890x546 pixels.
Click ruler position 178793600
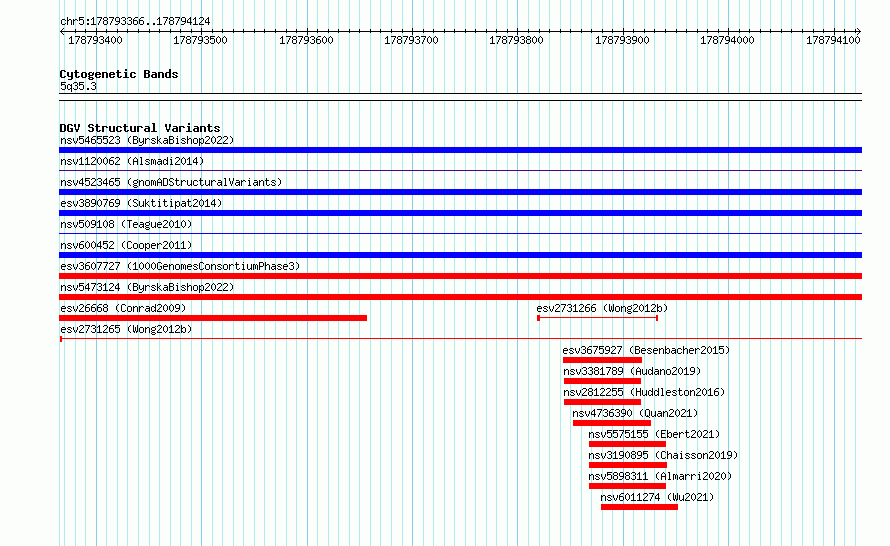[306, 40]
